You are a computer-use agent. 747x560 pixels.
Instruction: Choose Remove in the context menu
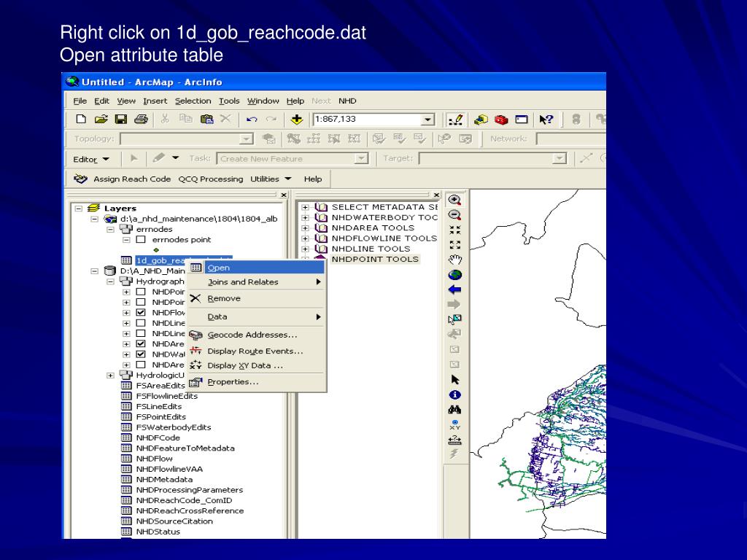(x=256, y=298)
